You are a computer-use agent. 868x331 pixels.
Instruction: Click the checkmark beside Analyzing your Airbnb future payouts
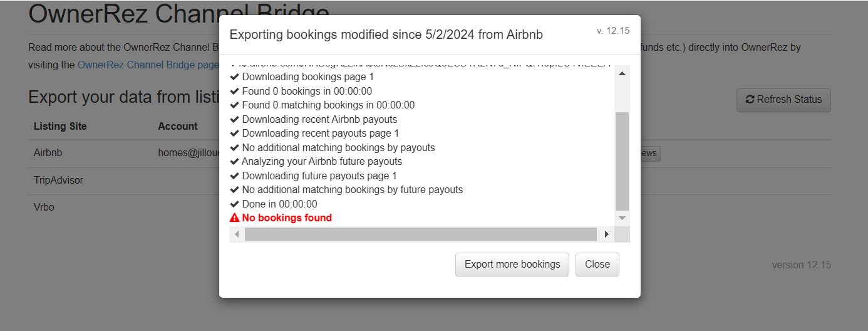[235, 162]
